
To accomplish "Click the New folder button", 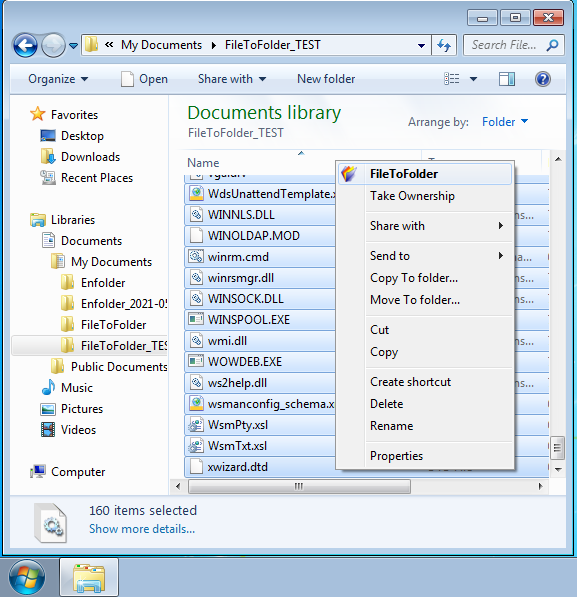I will 326,79.
